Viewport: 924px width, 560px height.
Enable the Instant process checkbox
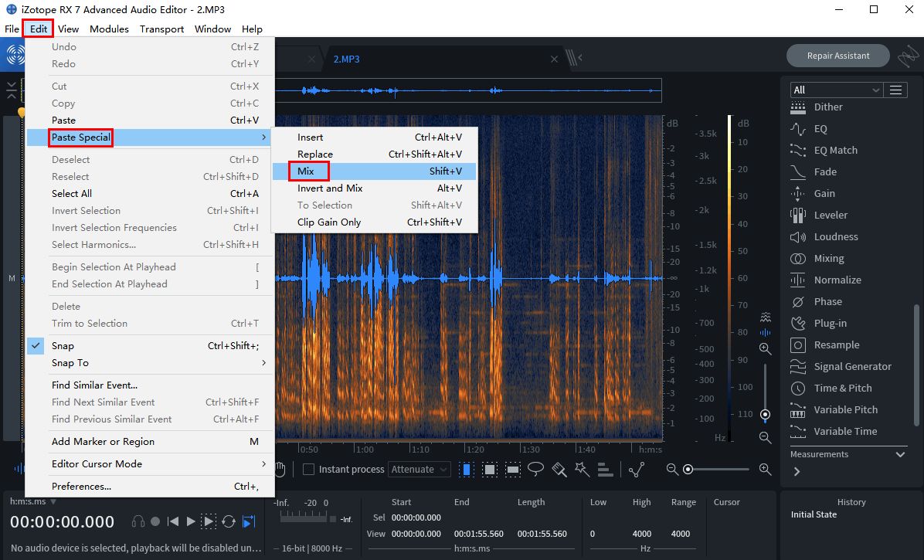[x=308, y=470]
